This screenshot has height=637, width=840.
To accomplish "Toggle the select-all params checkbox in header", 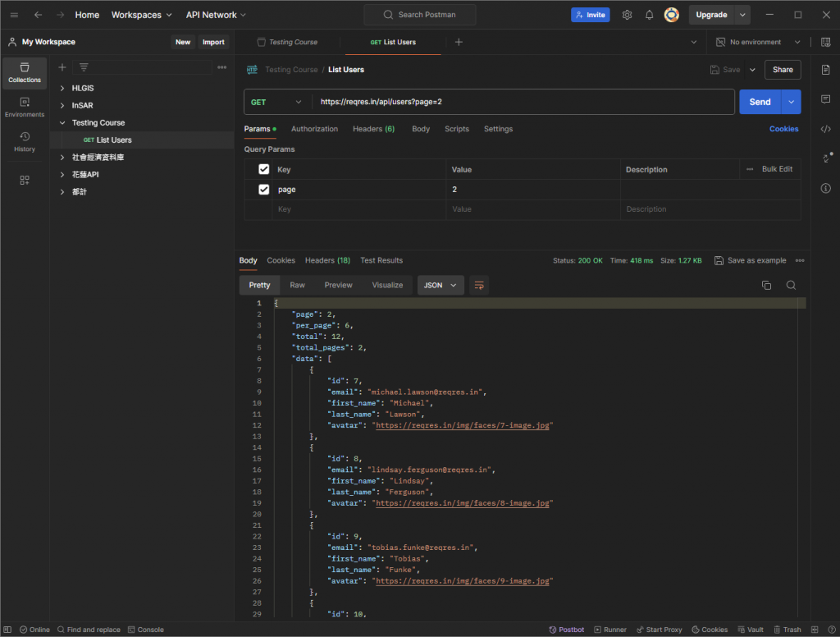I will 263,169.
